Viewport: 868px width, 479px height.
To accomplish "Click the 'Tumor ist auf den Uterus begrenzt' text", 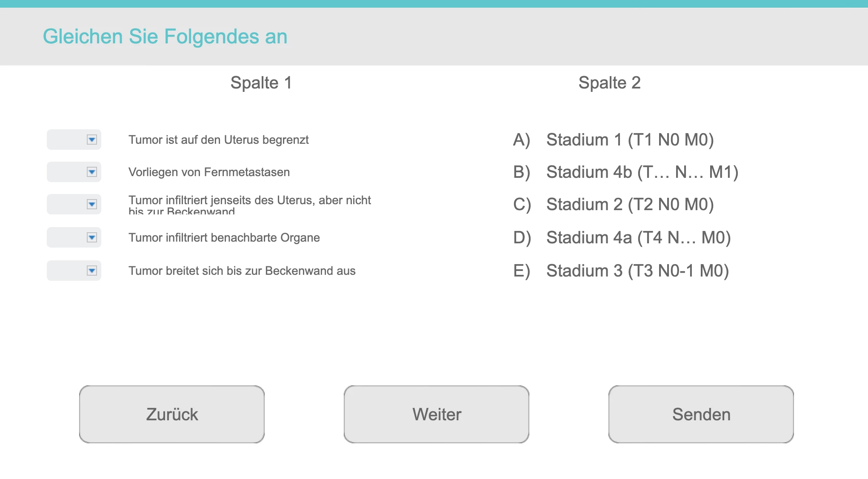I will tap(219, 140).
